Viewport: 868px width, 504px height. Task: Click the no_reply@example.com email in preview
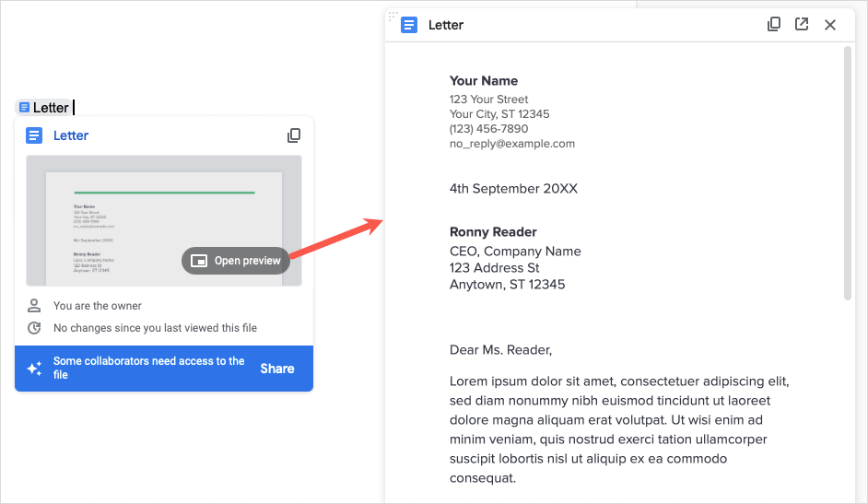point(511,144)
